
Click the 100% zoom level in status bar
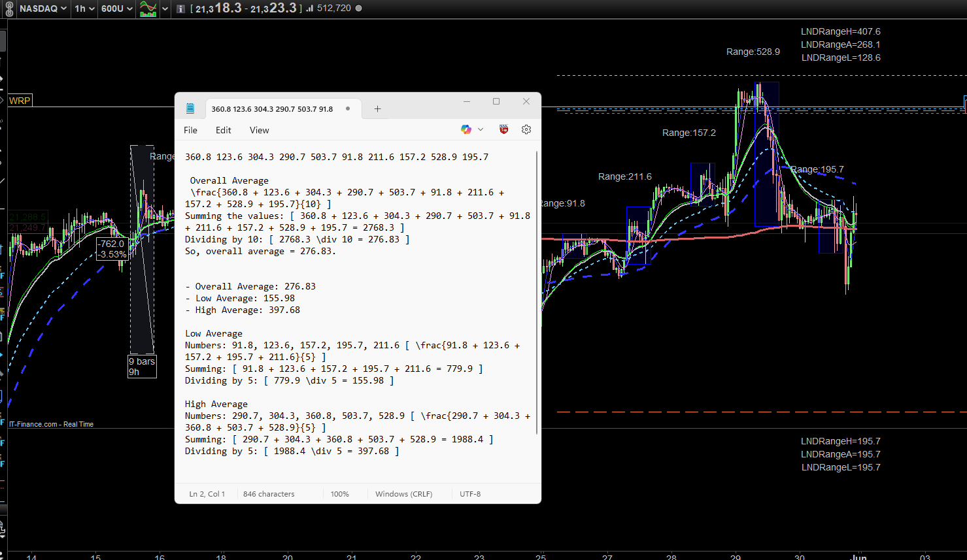(339, 494)
